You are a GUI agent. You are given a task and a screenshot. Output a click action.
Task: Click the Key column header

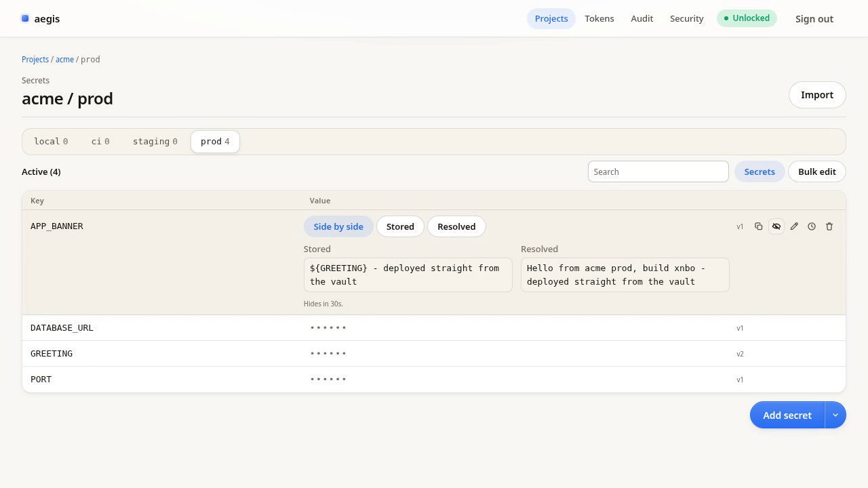(37, 201)
